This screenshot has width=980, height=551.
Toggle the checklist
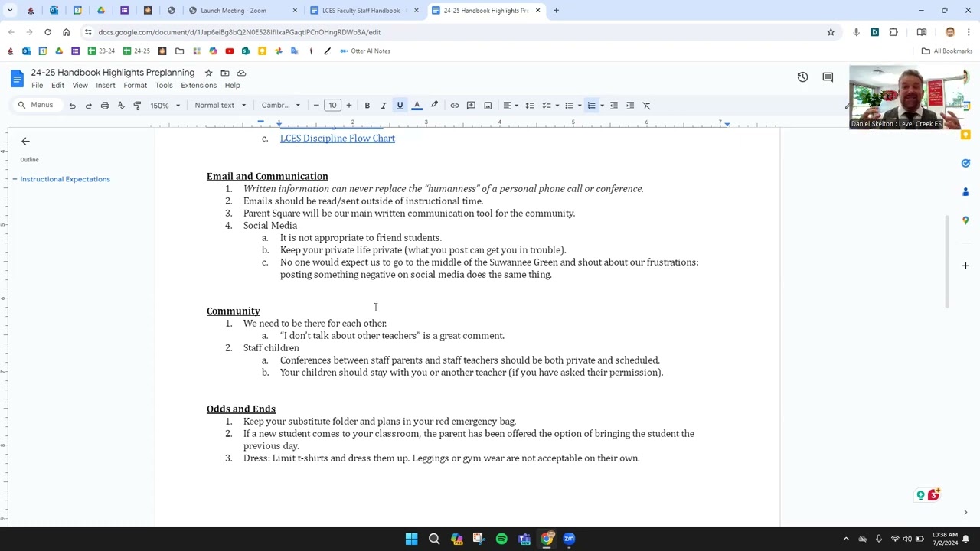click(x=546, y=106)
